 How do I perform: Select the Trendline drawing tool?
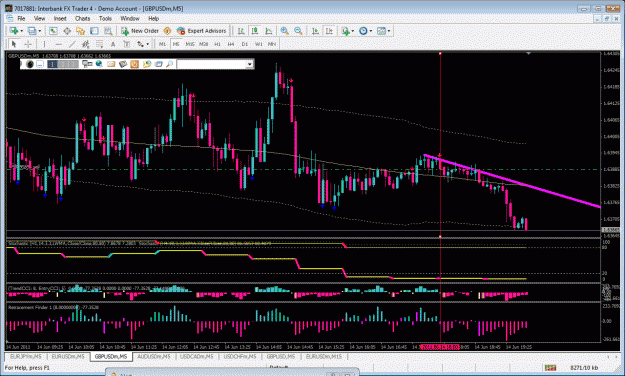click(x=72, y=44)
